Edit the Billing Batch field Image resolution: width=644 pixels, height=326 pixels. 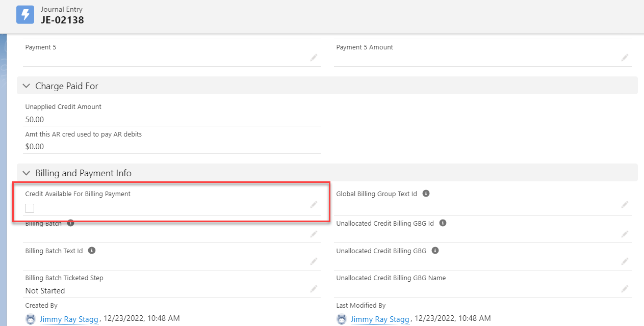click(x=314, y=234)
